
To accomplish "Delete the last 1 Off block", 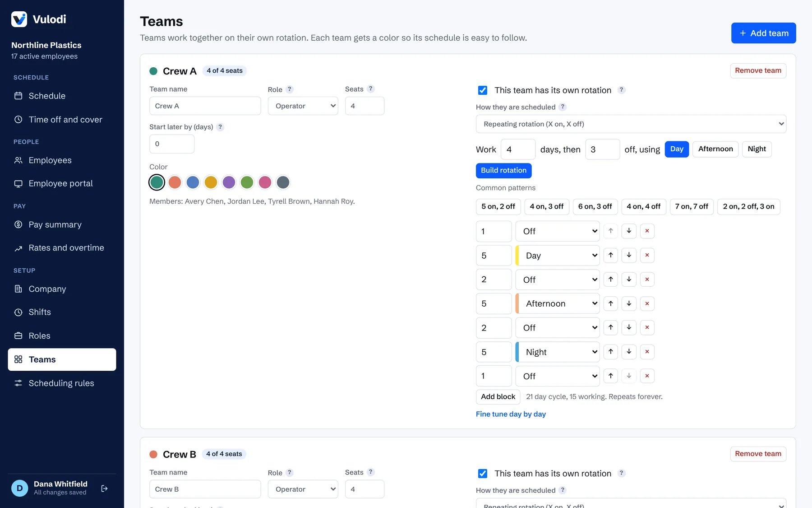I will (x=647, y=376).
